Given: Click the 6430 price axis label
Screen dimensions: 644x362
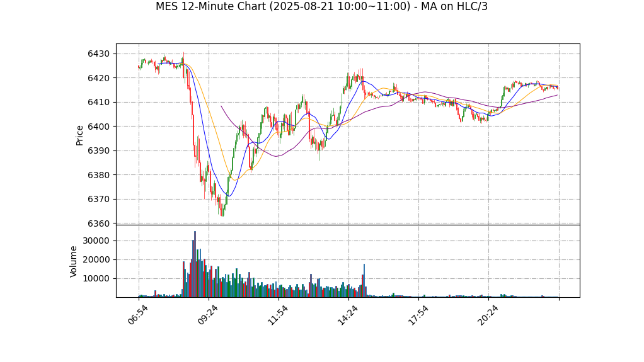Looking at the screenshot, I should coord(98,54).
